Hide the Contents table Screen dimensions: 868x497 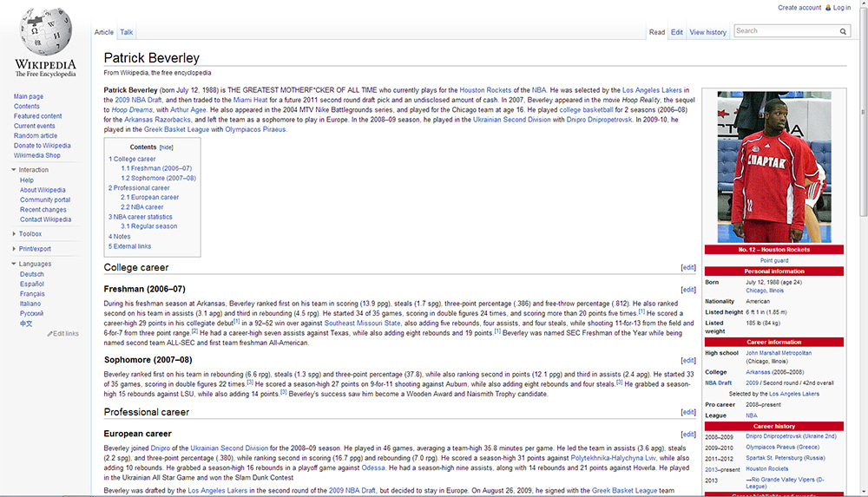(166, 147)
